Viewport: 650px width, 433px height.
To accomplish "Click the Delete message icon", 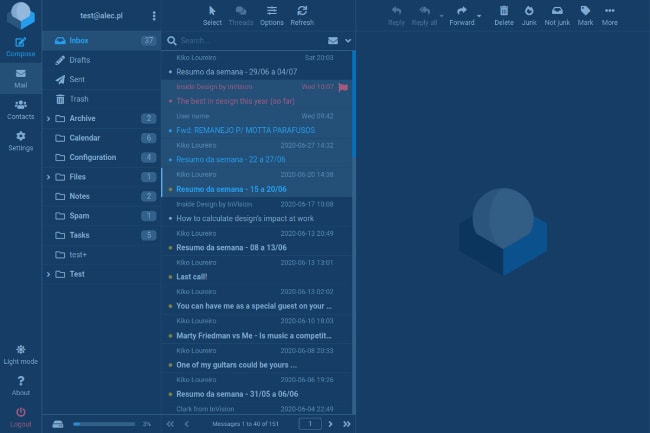I will [x=503, y=14].
